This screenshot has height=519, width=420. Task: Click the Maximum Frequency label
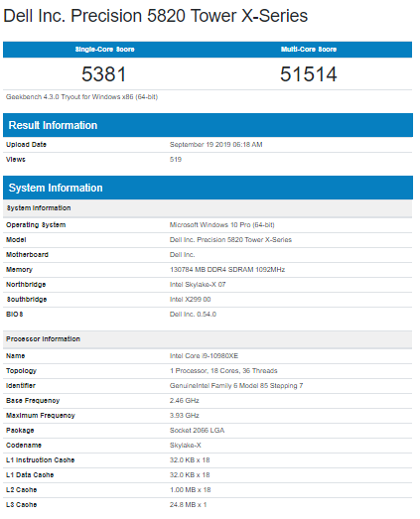pyautogui.click(x=41, y=416)
